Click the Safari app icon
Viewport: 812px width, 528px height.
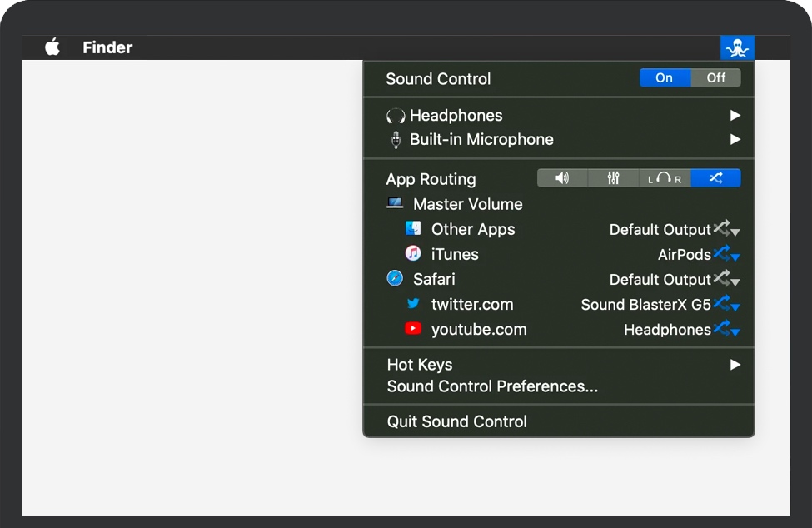point(395,278)
